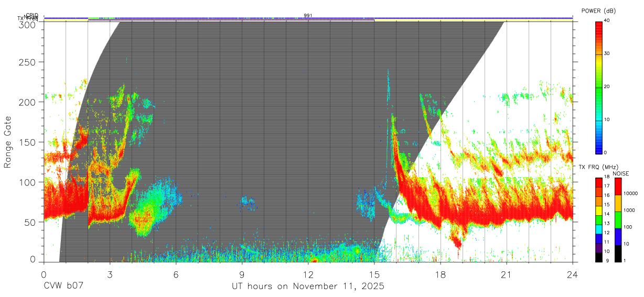Viewport: 644px width, 297px height.
Task: Click the '11' label on TX FRQ scale
Action: click(x=606, y=242)
